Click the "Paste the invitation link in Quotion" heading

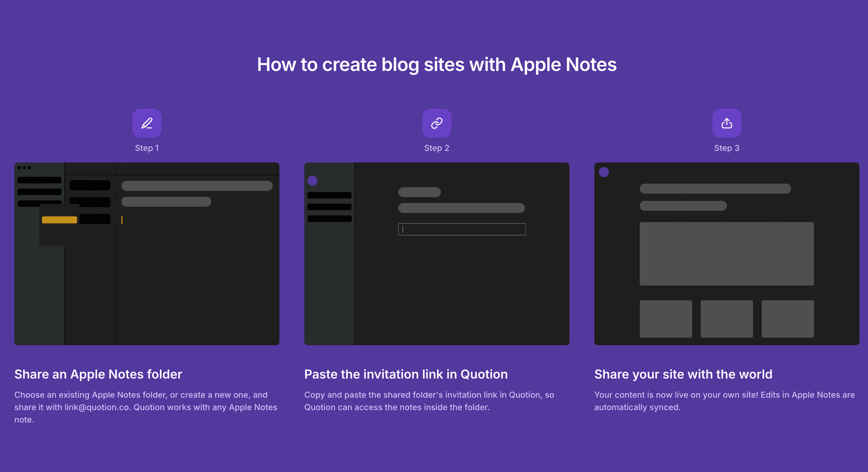pyautogui.click(x=406, y=374)
